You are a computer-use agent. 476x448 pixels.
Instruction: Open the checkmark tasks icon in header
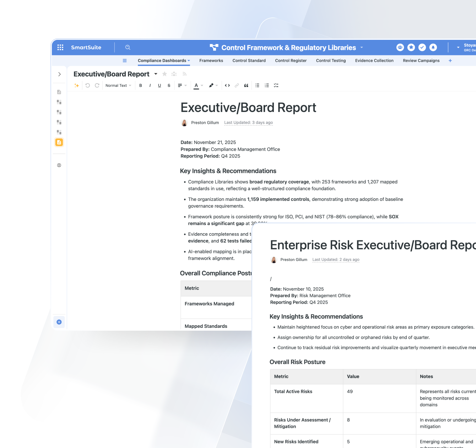tap(422, 47)
